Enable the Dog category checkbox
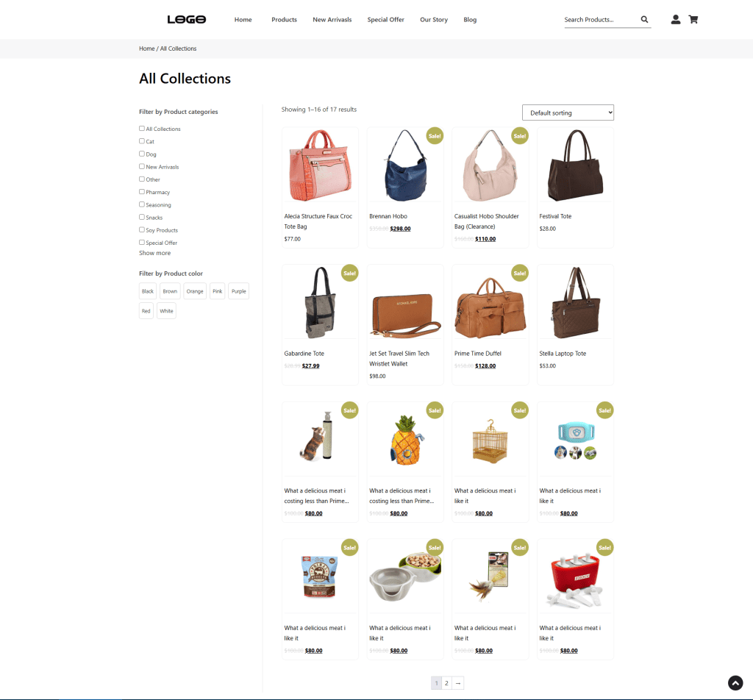This screenshot has width=753, height=700. [x=142, y=154]
